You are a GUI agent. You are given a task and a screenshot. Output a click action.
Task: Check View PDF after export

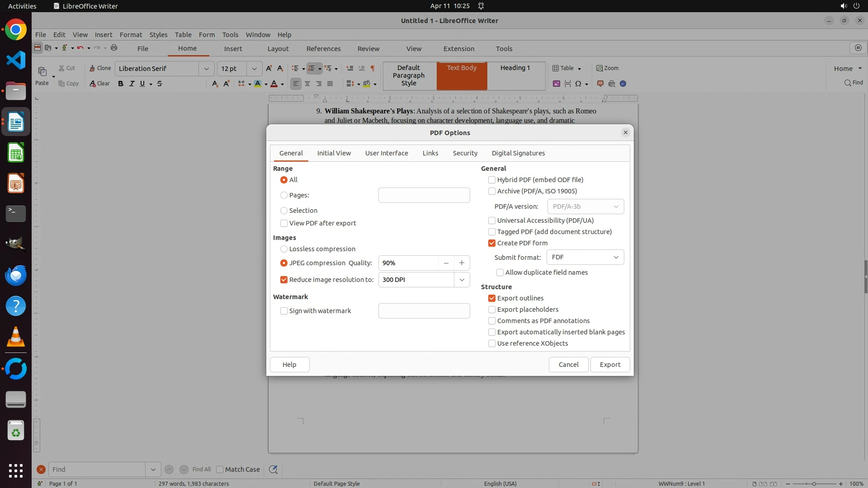[284, 223]
